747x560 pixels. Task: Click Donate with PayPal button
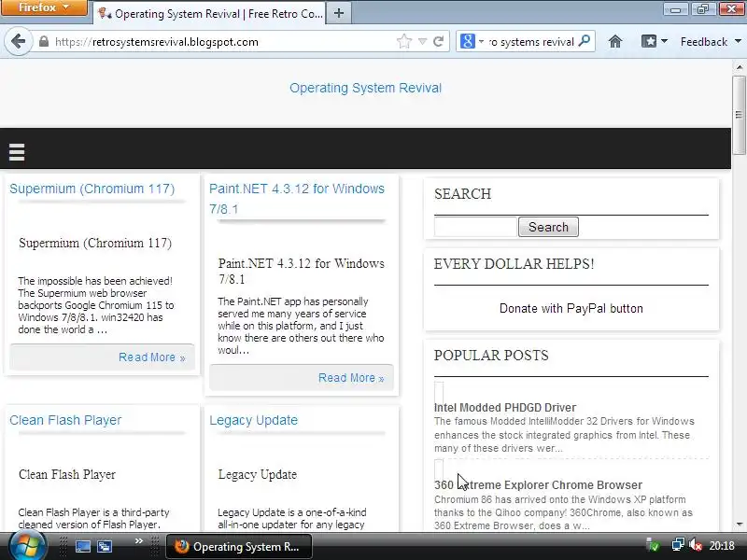(x=571, y=309)
